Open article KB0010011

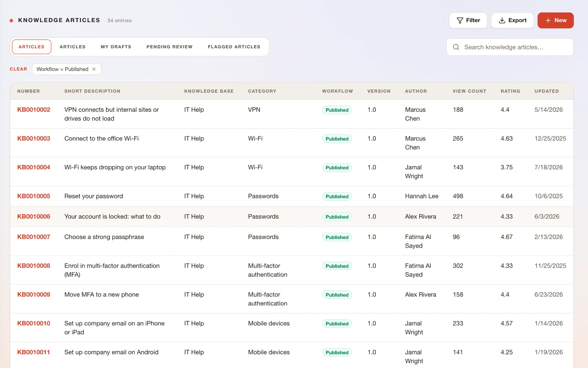point(34,352)
